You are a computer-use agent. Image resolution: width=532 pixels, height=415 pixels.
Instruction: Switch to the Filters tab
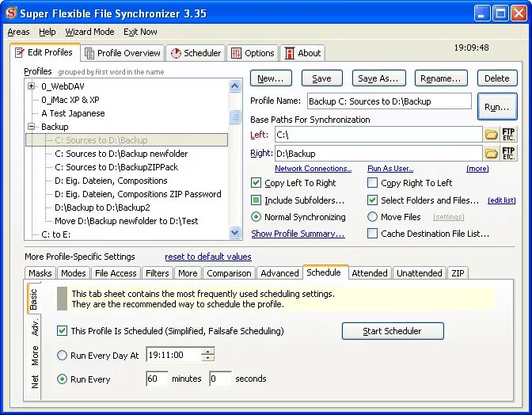pos(157,273)
